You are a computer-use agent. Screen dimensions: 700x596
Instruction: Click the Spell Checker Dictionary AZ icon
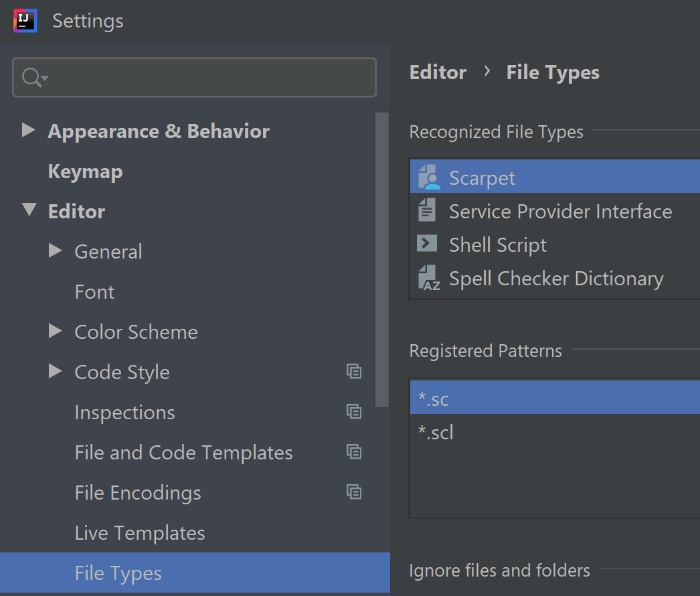[x=428, y=277]
